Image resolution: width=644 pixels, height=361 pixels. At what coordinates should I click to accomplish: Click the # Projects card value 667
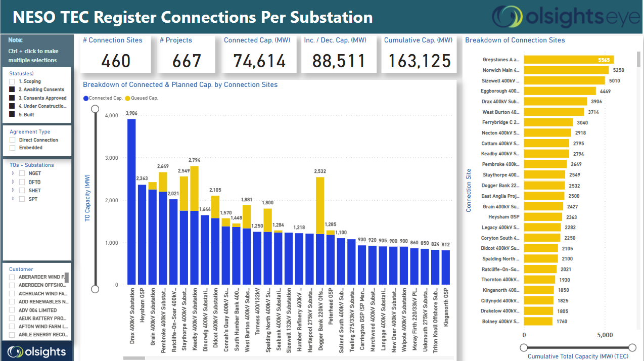[x=187, y=61]
